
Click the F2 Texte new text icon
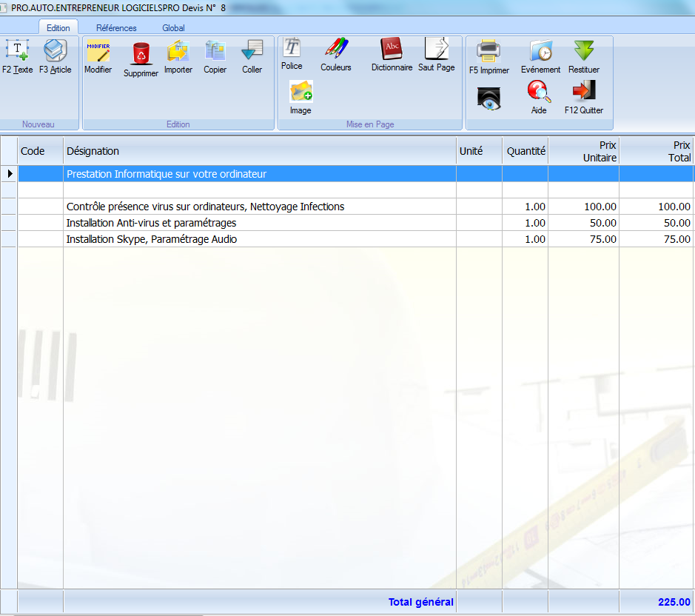(x=17, y=52)
